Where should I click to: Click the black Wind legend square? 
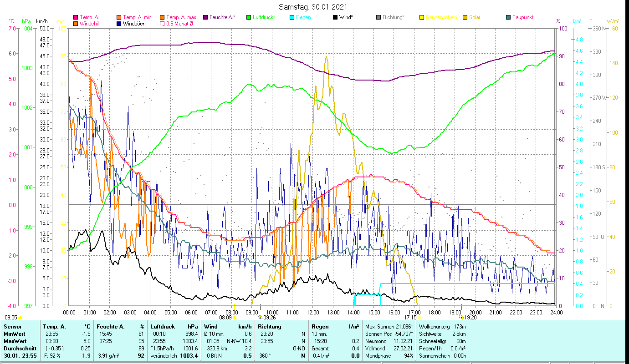tap(335, 18)
